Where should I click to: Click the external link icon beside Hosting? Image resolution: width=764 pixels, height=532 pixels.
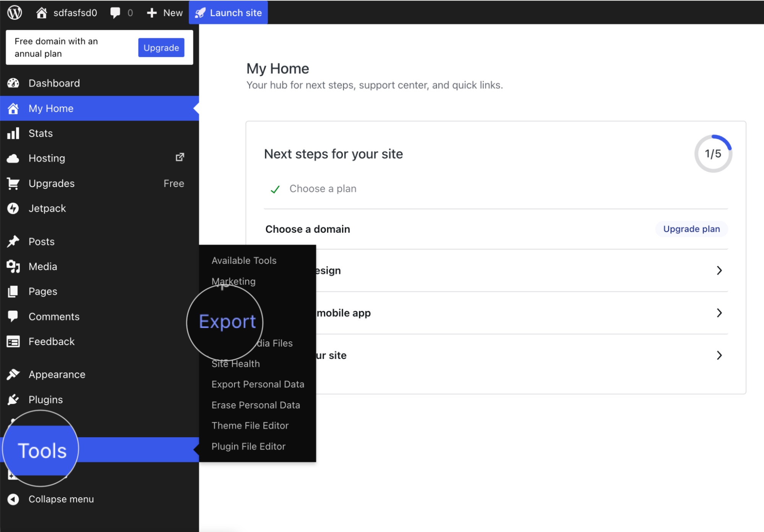[180, 157]
